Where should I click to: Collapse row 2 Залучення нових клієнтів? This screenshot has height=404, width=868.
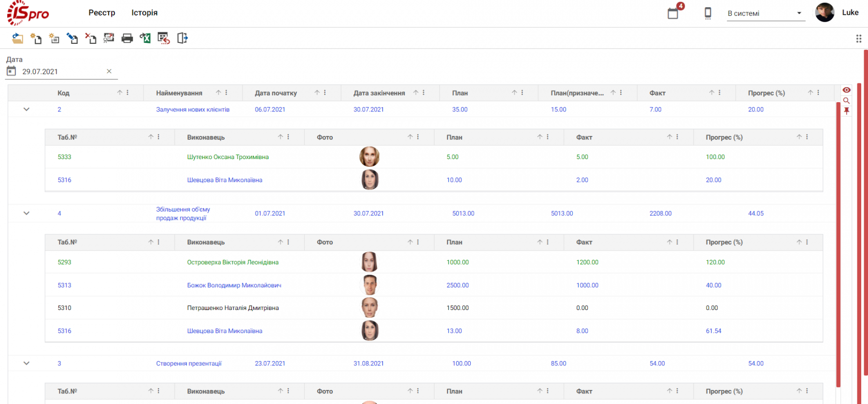pos(27,109)
